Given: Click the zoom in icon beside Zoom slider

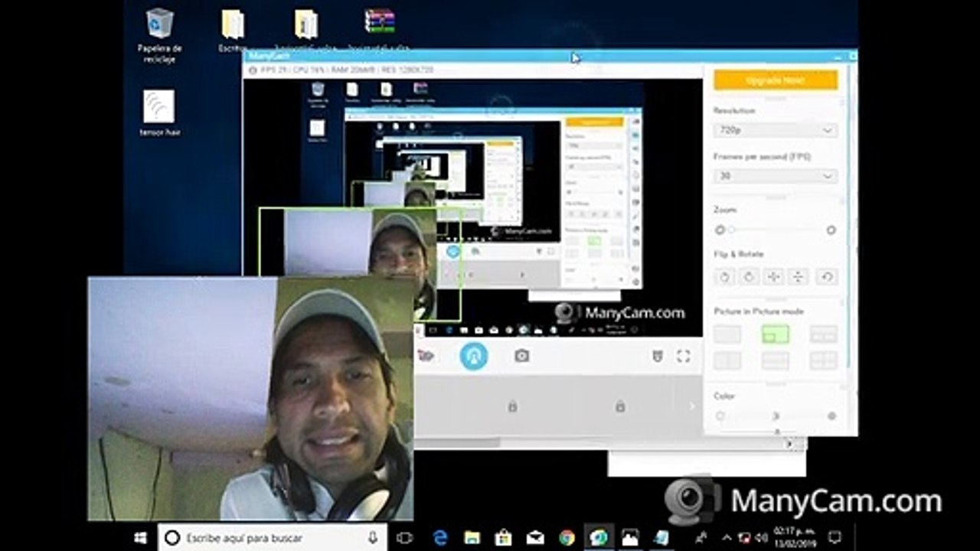Looking at the screenshot, I should click(x=831, y=230).
